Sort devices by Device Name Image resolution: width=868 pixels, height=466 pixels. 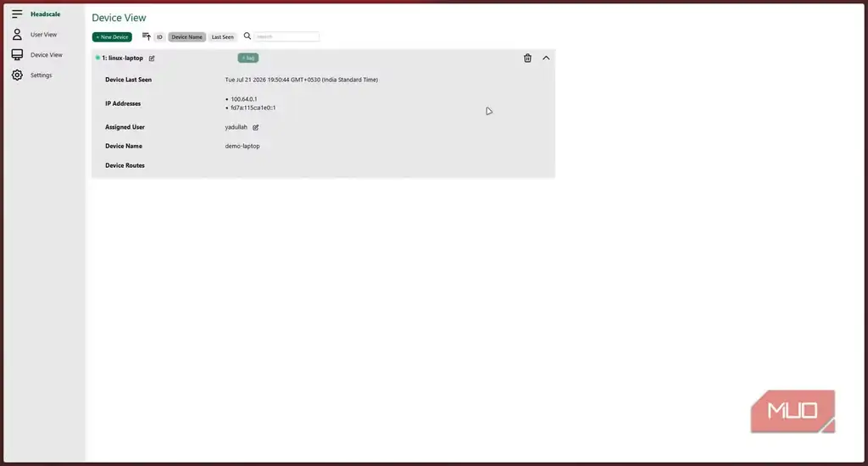click(186, 37)
